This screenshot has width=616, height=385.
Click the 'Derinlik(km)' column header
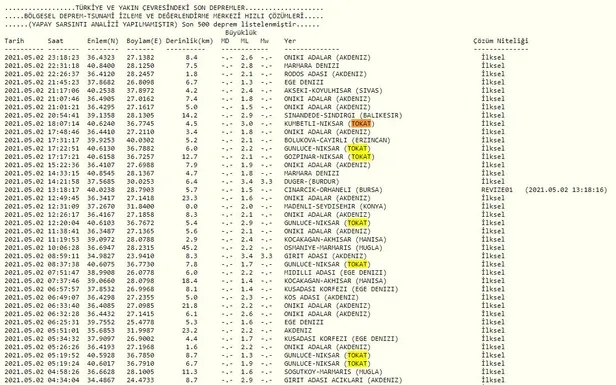189,41
